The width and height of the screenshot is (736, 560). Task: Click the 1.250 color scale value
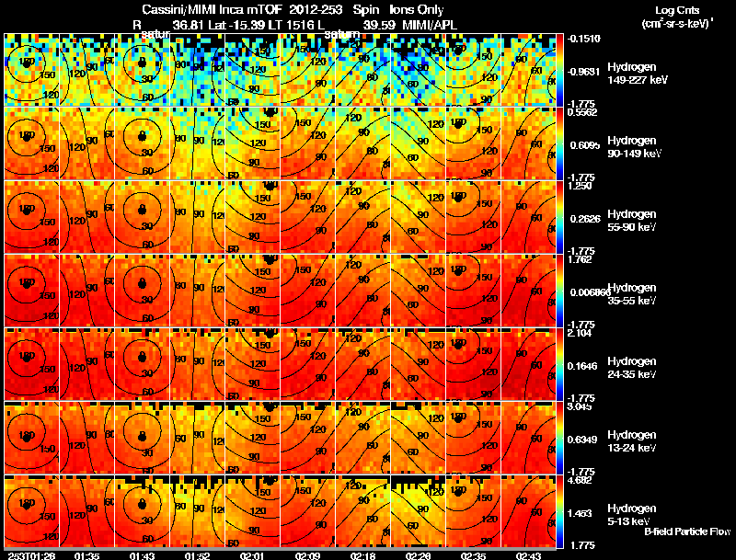click(x=580, y=186)
